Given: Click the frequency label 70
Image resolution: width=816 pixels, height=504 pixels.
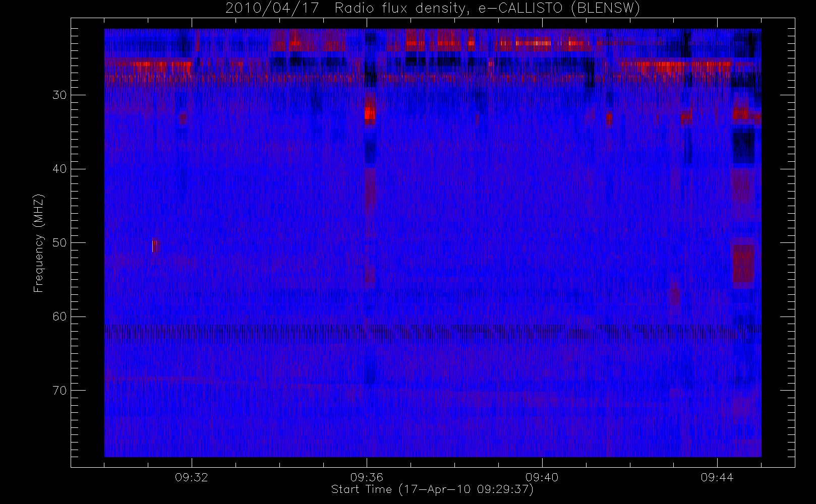Looking at the screenshot, I should (x=60, y=391).
